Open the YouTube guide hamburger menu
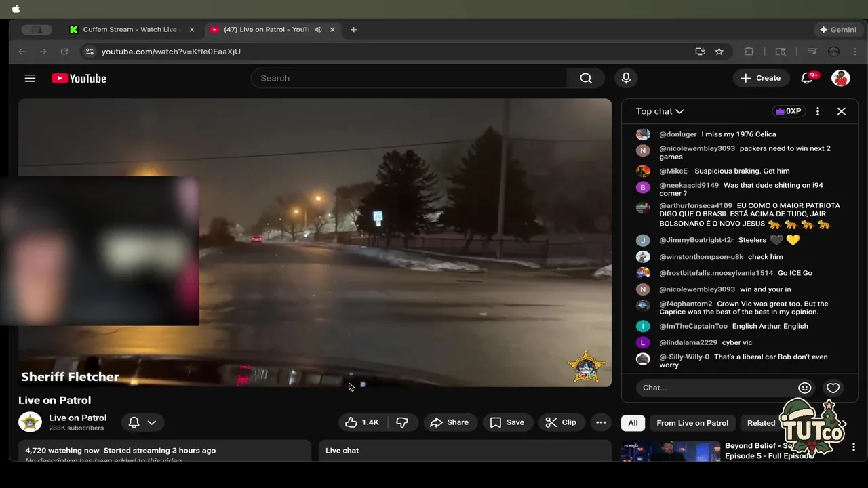The image size is (868, 488). [x=30, y=78]
